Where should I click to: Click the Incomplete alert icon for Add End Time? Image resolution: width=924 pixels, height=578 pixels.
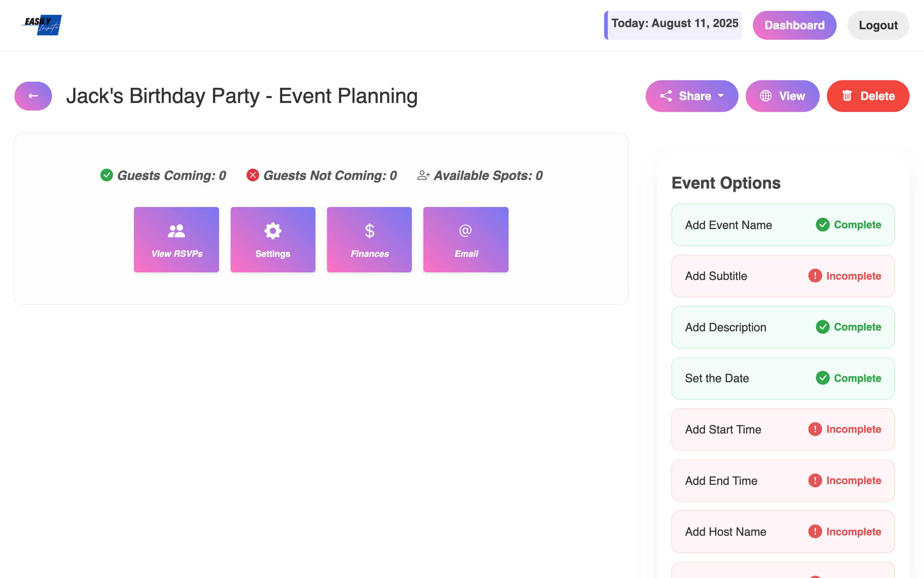click(x=815, y=480)
